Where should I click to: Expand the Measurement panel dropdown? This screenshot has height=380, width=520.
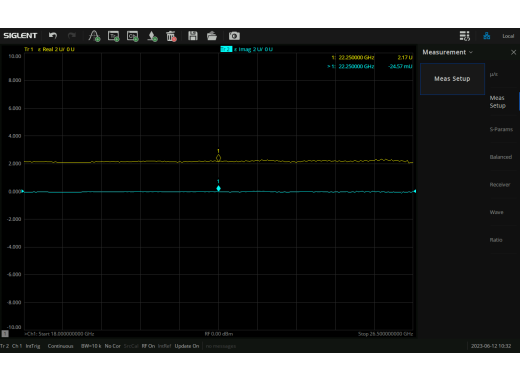pyautogui.click(x=471, y=52)
